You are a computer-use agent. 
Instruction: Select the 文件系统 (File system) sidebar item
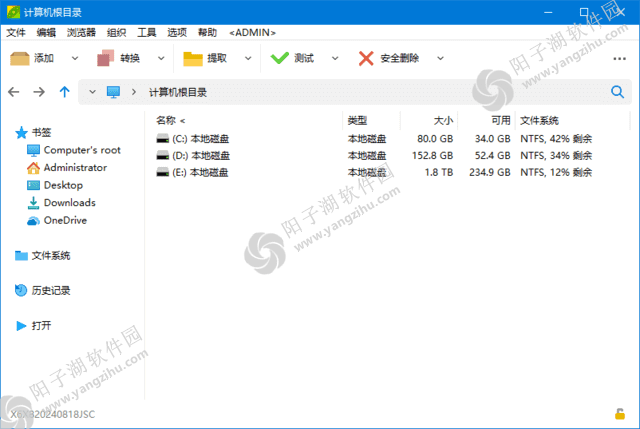coord(42,256)
